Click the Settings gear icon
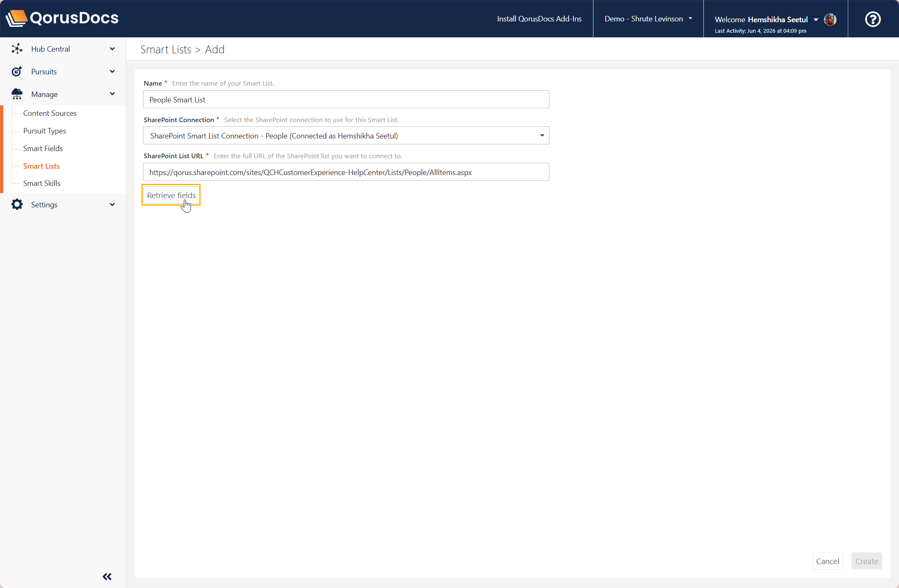Screen dimensions: 899x588 pos(17,204)
